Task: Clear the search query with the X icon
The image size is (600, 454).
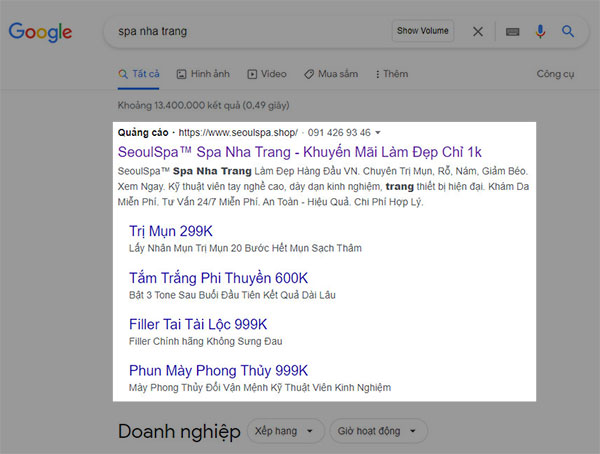Action: pos(478,31)
